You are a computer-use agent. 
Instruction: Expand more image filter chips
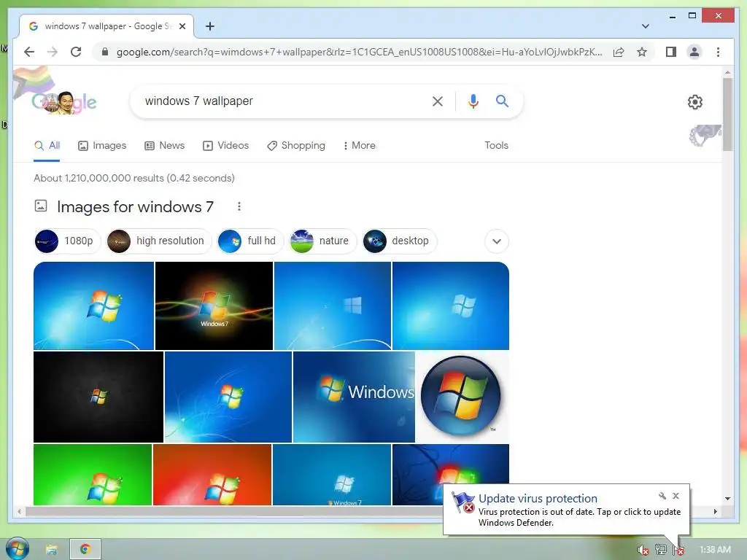[x=496, y=241]
